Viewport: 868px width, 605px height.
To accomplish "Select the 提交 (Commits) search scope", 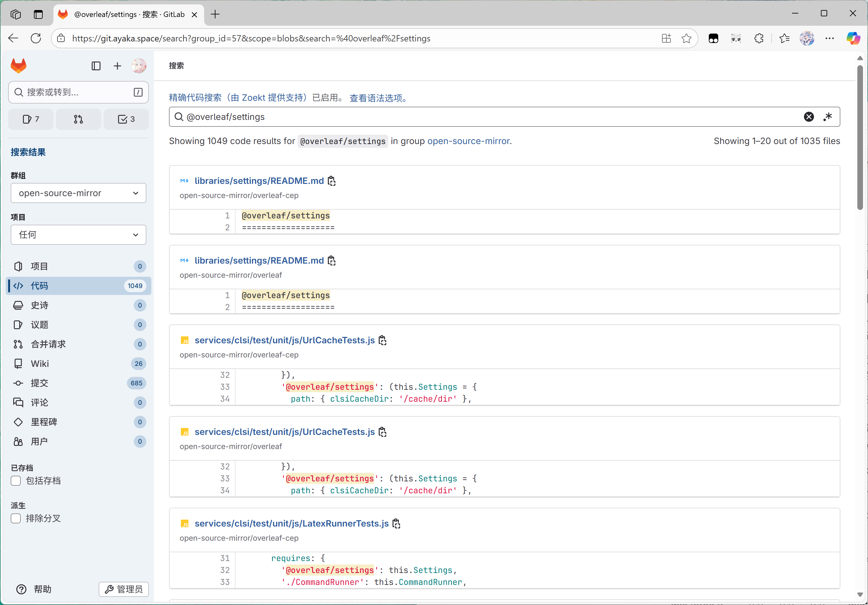I will [79, 383].
